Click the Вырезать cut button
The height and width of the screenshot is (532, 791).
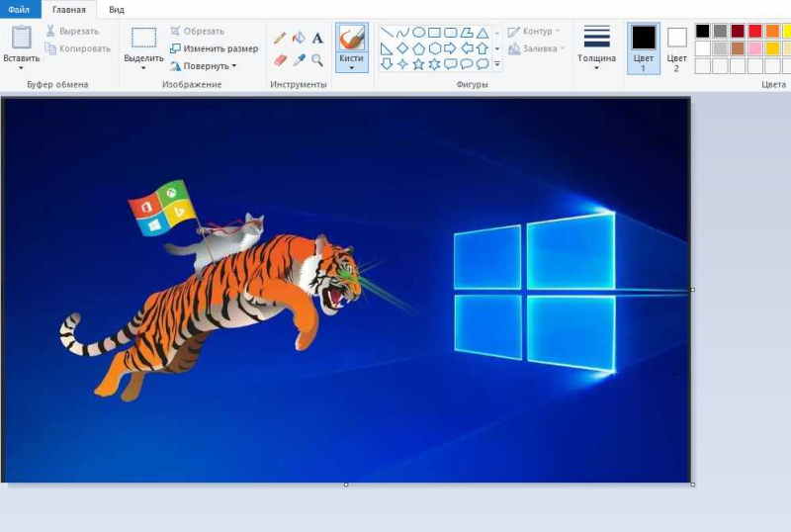[x=72, y=32]
